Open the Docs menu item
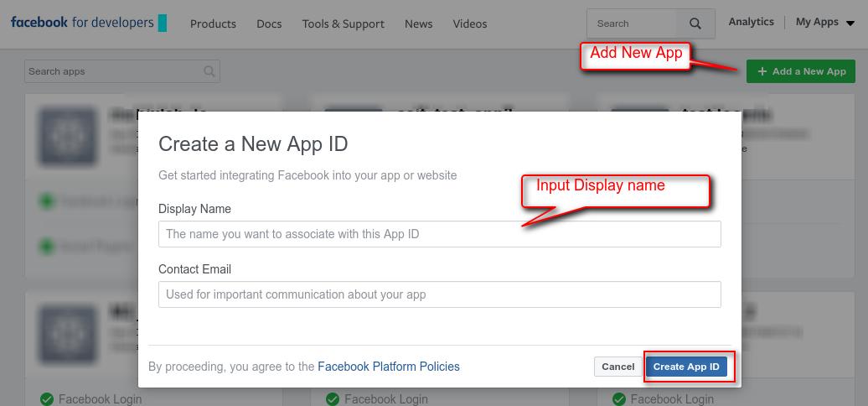 click(x=269, y=23)
